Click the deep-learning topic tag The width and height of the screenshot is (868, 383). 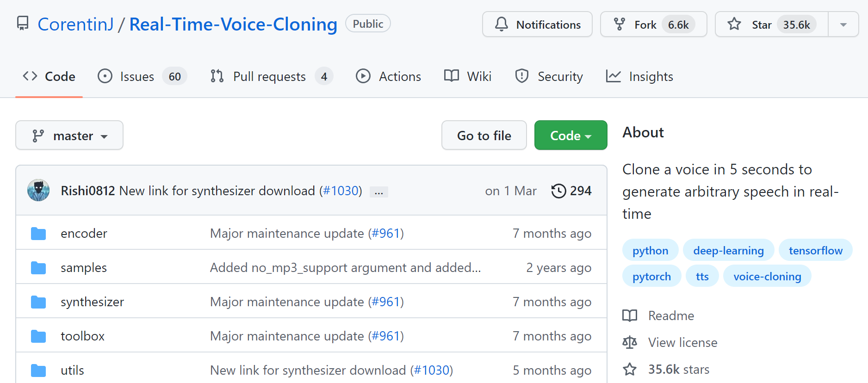728,250
